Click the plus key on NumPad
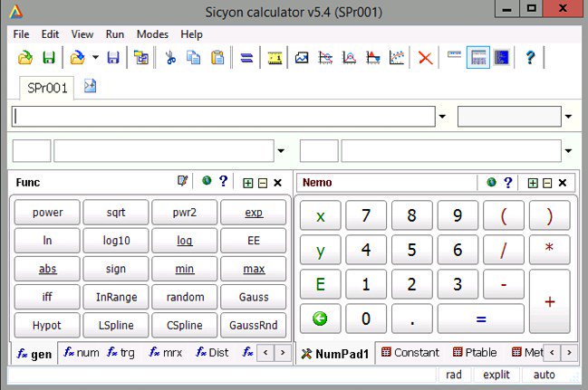588x390 pixels. (x=550, y=301)
